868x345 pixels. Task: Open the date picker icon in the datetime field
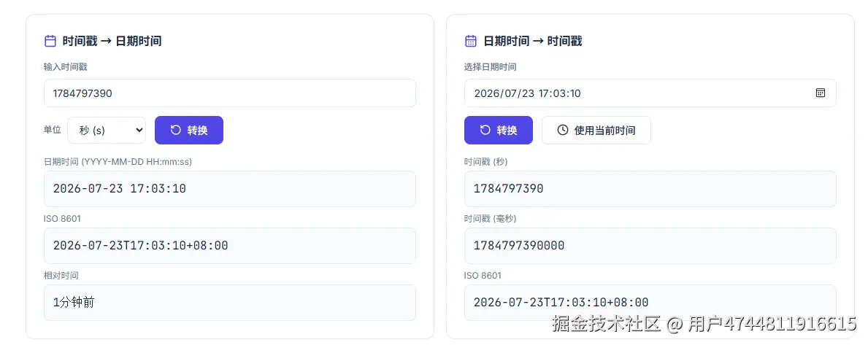click(821, 93)
